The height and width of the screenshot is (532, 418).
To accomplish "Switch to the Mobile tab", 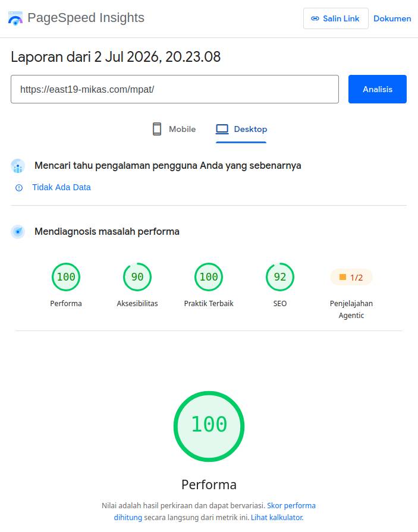I will coord(174,129).
